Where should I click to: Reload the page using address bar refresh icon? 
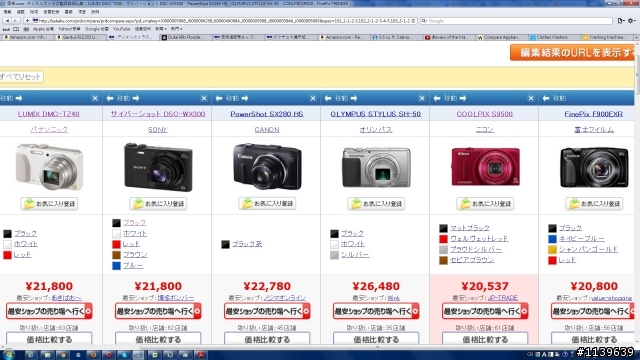tap(413, 20)
